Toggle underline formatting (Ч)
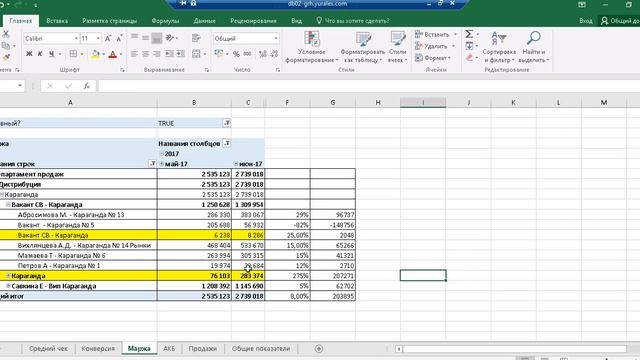640x360 pixels. click(51, 54)
